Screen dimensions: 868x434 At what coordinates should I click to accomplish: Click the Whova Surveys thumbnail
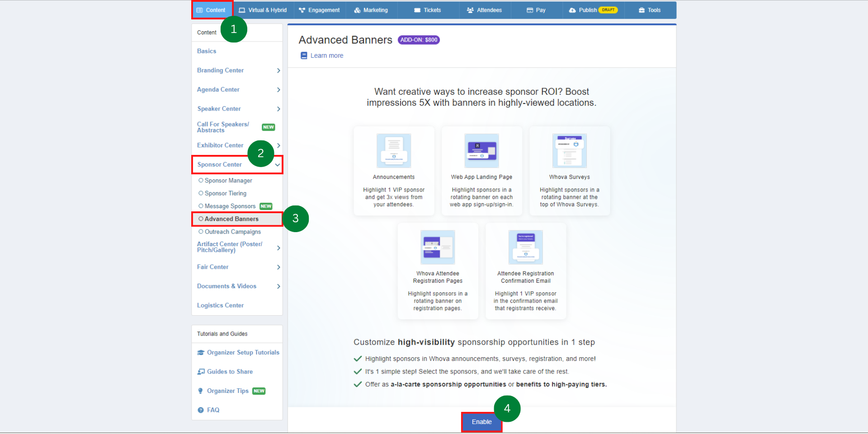coord(570,151)
